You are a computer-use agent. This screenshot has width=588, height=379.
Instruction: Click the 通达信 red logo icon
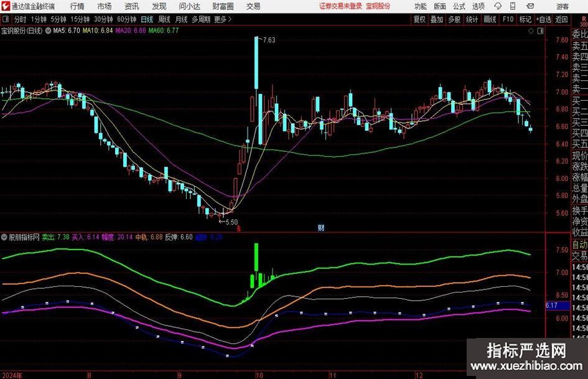6,6
